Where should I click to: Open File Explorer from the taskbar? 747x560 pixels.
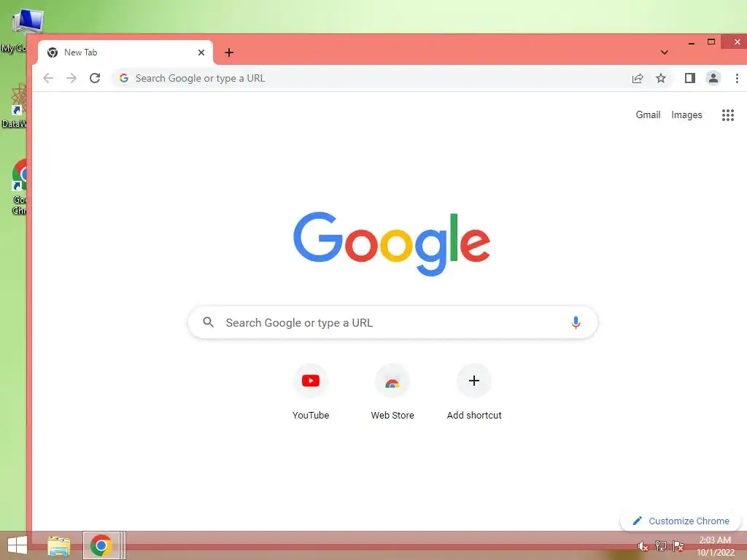tap(58, 545)
